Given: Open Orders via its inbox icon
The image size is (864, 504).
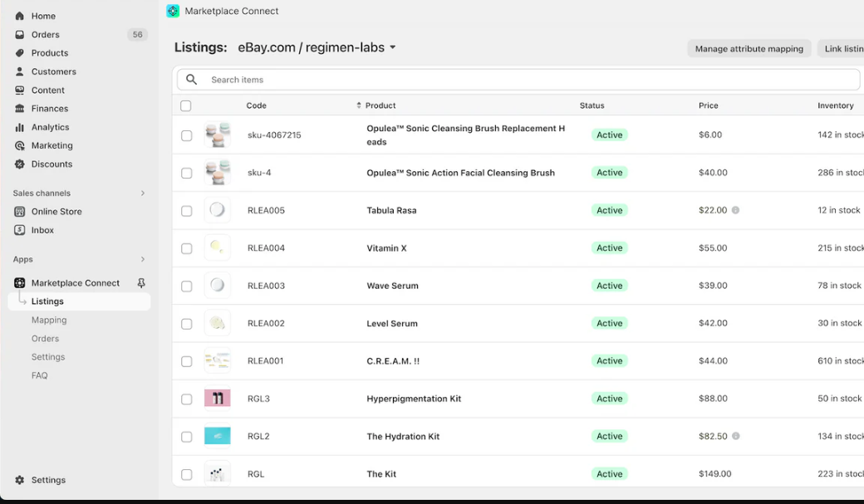Looking at the screenshot, I should point(20,35).
